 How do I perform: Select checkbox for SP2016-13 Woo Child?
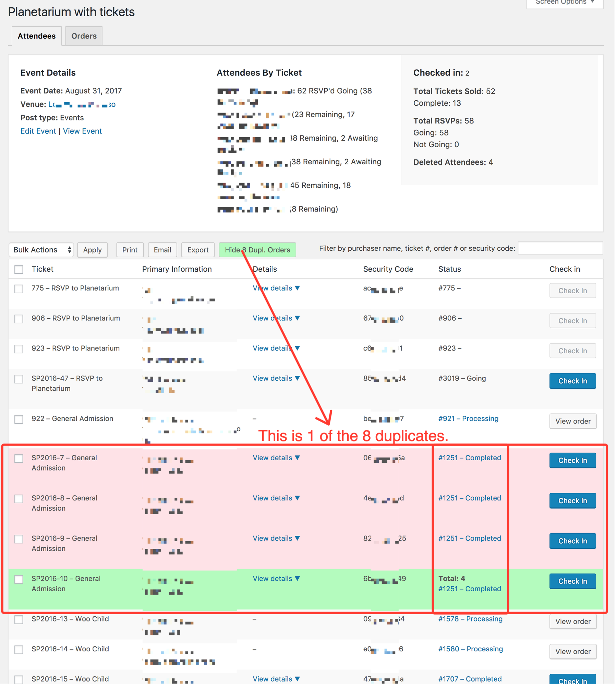(19, 619)
